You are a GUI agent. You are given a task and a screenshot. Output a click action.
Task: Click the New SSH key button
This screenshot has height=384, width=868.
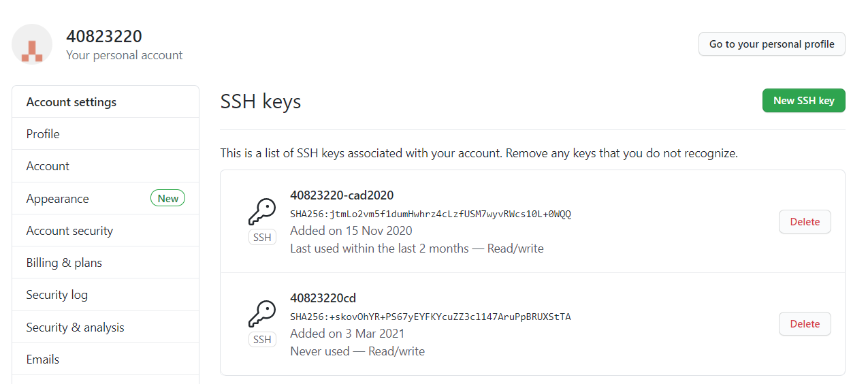803,101
